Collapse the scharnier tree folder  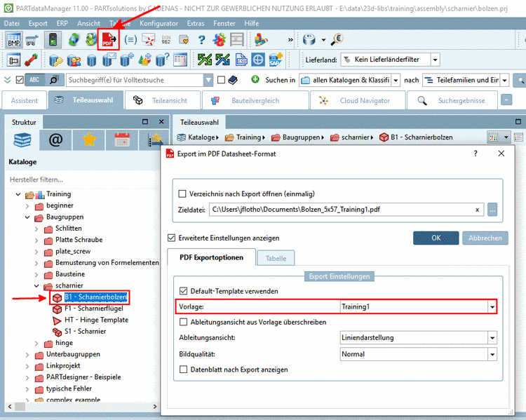[36, 286]
